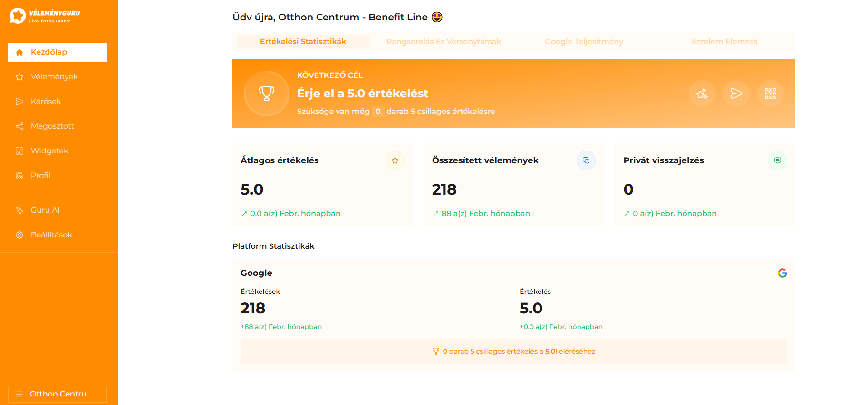Click '+0.0 a(z) Febr. hónapban' under Értékelés
This screenshot has width=868, height=405.
click(x=561, y=327)
